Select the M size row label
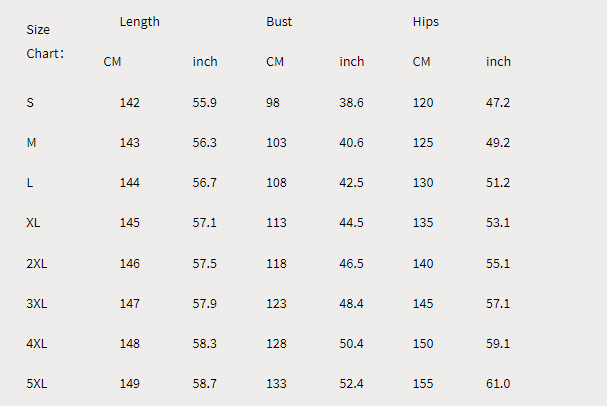 (31, 143)
